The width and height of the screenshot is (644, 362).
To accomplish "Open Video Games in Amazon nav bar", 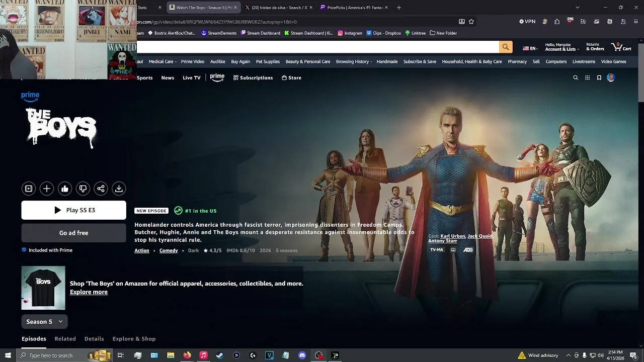I will point(614,61).
